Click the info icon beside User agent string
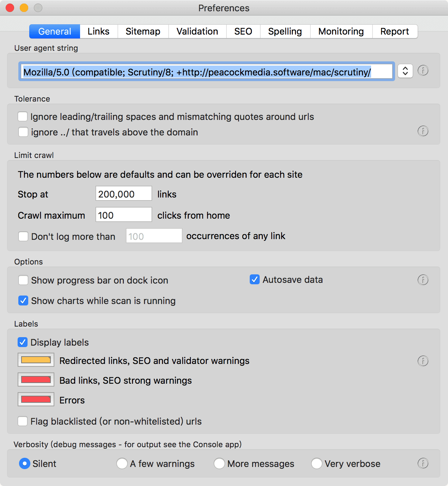This screenshot has height=486, width=448. [423, 71]
